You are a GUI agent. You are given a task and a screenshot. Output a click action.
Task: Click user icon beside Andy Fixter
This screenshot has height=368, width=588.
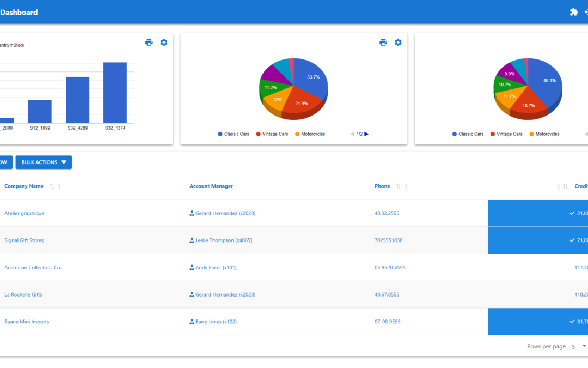(192, 267)
